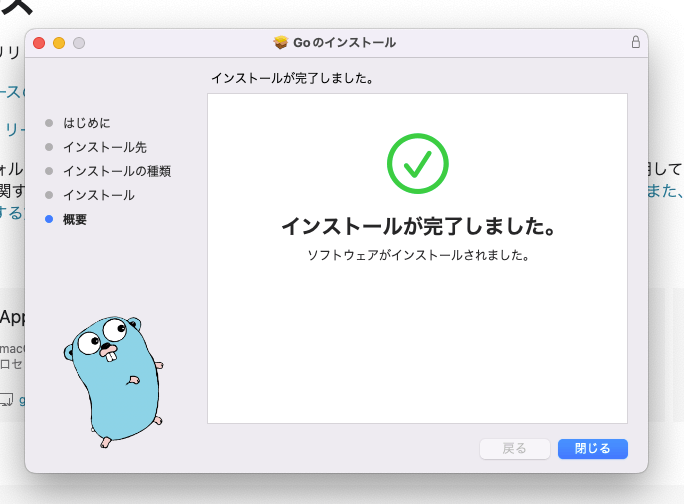
Task: Close the installer using the red button
Action: [40, 43]
